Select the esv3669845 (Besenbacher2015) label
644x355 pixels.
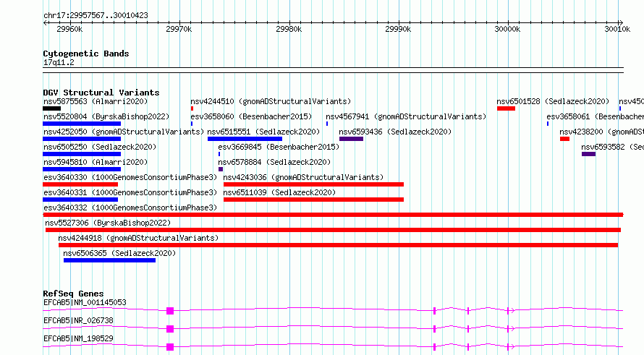coord(279,147)
